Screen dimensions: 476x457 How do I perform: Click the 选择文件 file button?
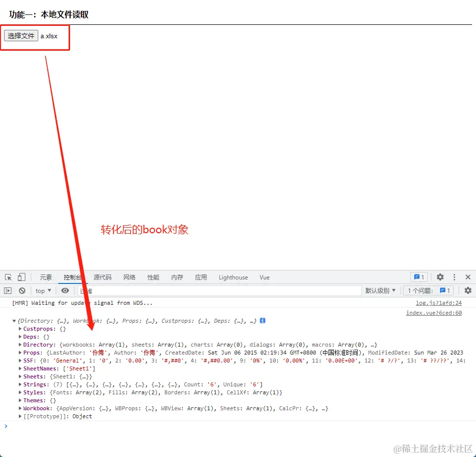[21, 36]
